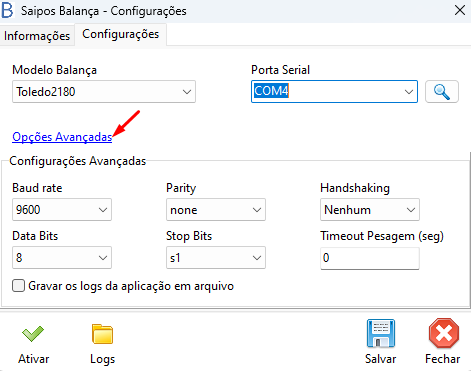The image size is (471, 371).
Task: Open the Porta Serial COM4 dropdown
Action: (334, 92)
